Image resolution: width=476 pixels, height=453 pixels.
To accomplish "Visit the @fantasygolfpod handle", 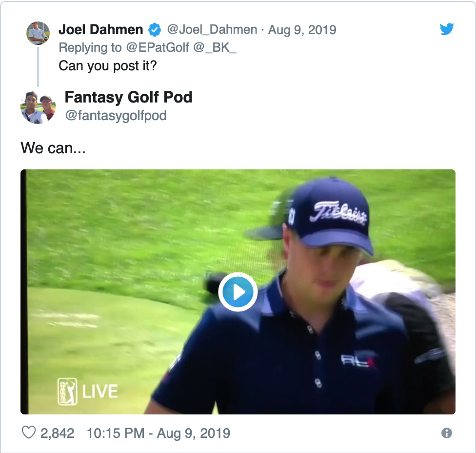I will pyautogui.click(x=116, y=116).
